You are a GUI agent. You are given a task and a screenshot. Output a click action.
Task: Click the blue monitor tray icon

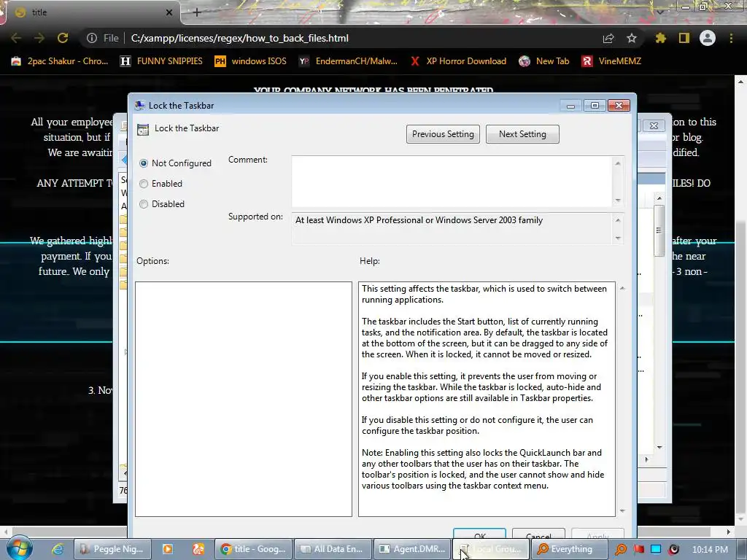[x=656, y=549]
